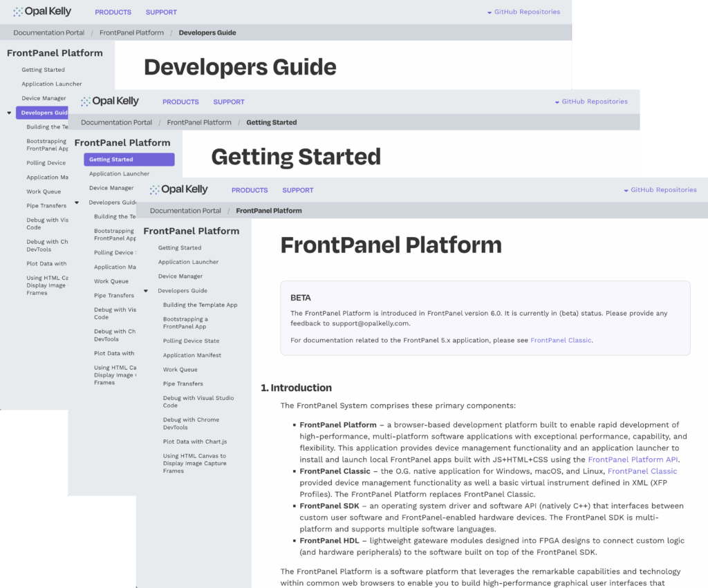
Task: Open Application Launcher in the Developers Guide window sidebar
Action: 51,84
